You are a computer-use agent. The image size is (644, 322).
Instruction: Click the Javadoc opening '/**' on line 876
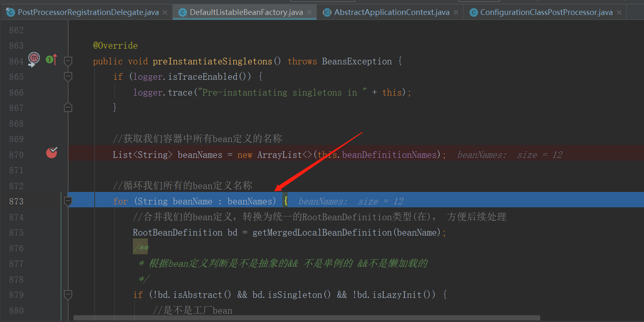(141, 248)
